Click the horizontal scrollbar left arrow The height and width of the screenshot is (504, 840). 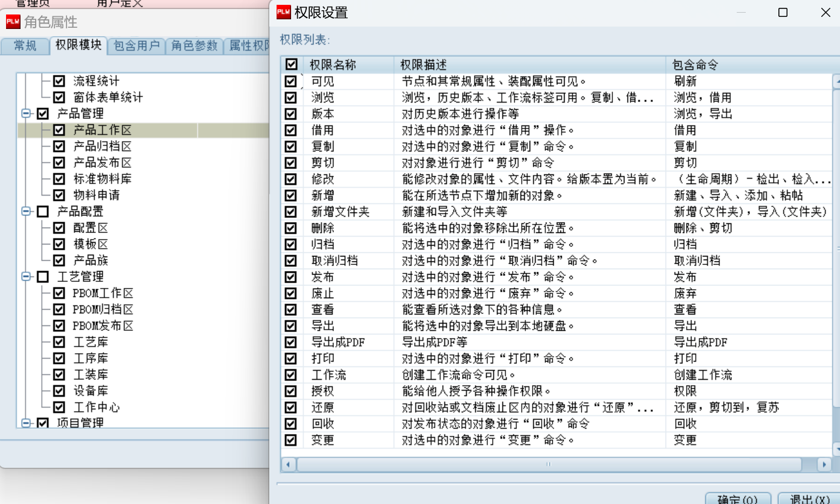[289, 465]
